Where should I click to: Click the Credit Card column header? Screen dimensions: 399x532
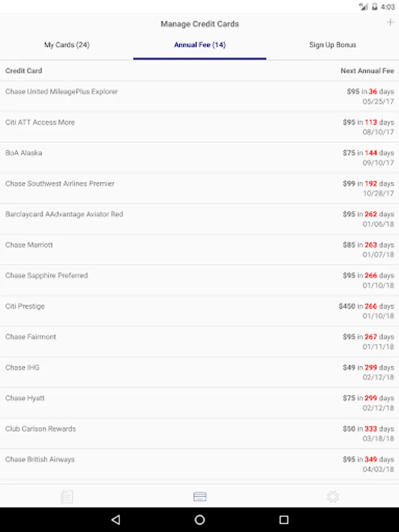pos(24,71)
